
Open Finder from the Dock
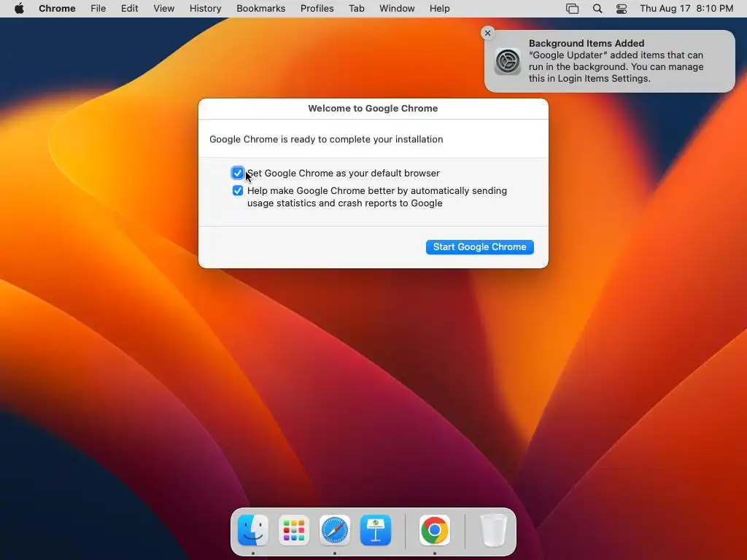tap(253, 530)
